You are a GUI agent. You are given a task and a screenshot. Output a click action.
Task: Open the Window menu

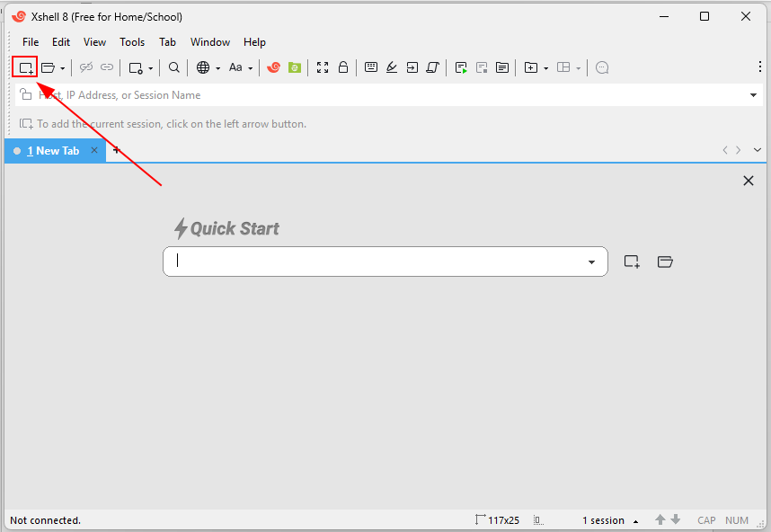209,42
